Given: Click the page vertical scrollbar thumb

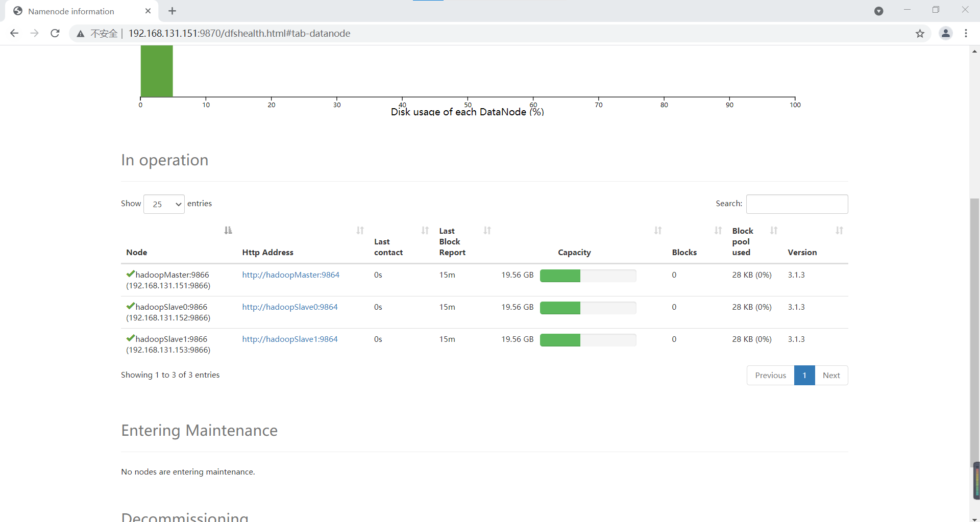Looking at the screenshot, I should pyautogui.click(x=974, y=332).
